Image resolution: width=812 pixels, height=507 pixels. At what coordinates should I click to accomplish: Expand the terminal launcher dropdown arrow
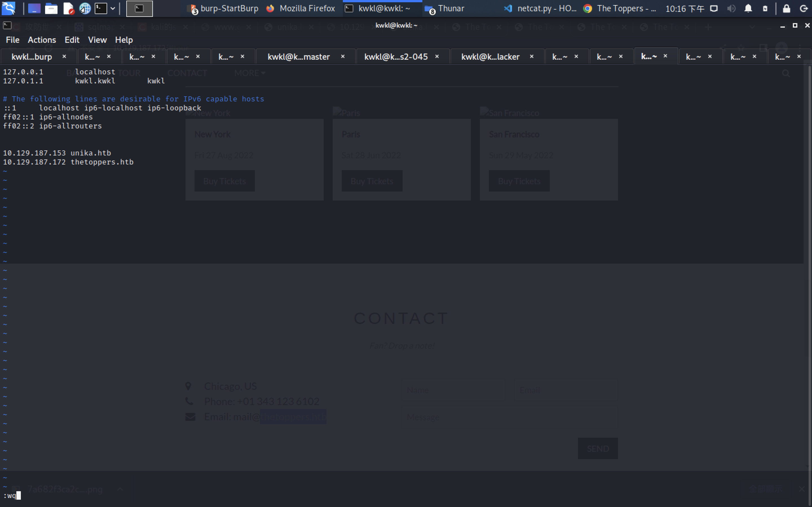pyautogui.click(x=113, y=8)
